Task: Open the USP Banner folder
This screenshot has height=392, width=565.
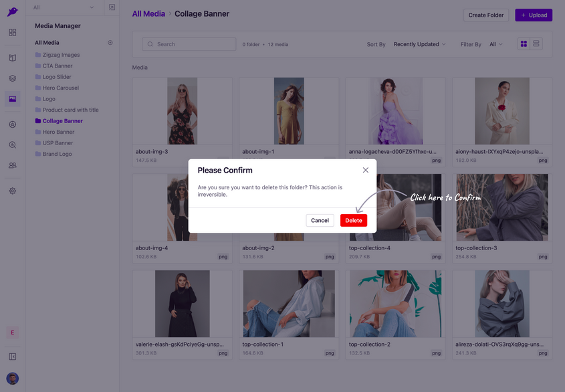Action: [54, 142]
